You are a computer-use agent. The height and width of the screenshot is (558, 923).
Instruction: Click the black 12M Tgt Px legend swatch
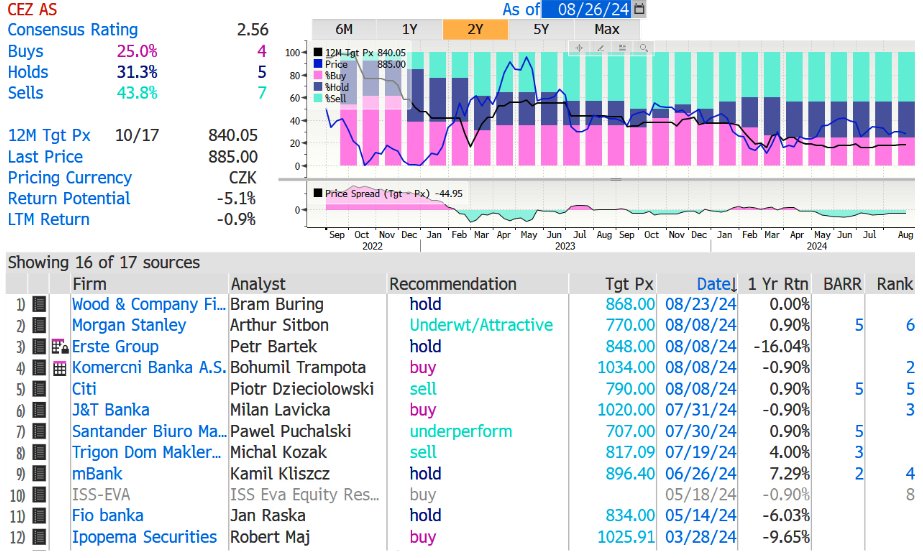pos(318,52)
